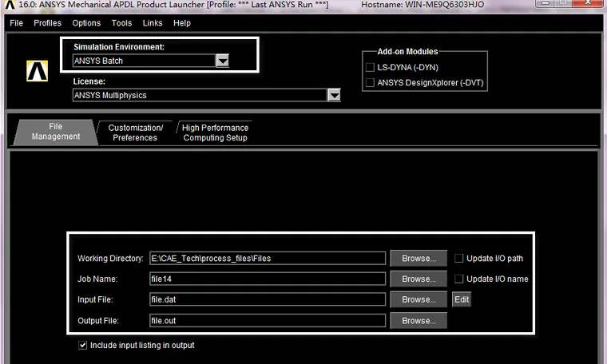
Task: Select the ANSYS Batch combo box field
Action: point(144,61)
